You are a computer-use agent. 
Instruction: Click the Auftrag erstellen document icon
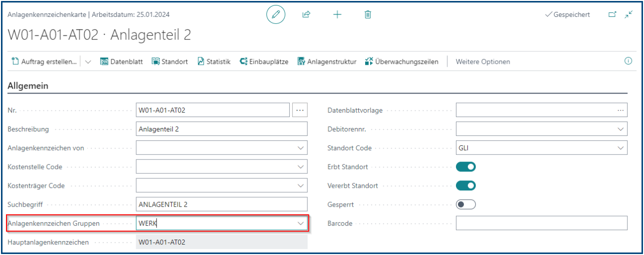tap(14, 62)
